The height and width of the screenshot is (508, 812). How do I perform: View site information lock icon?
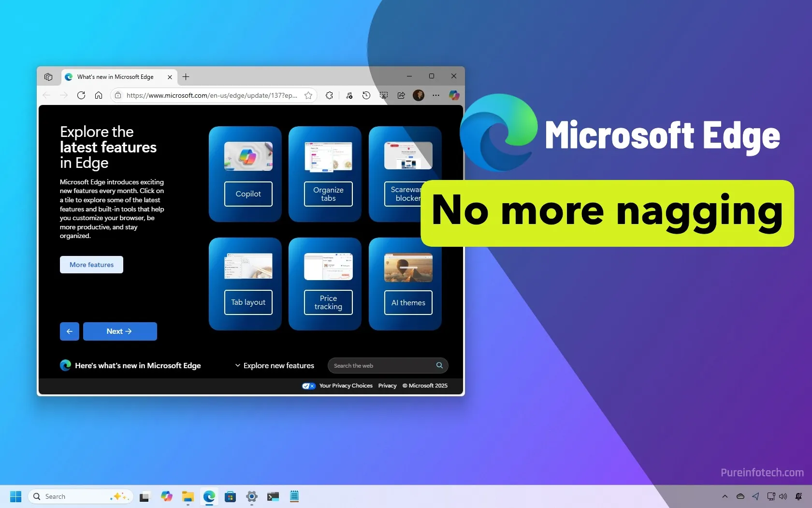point(118,95)
